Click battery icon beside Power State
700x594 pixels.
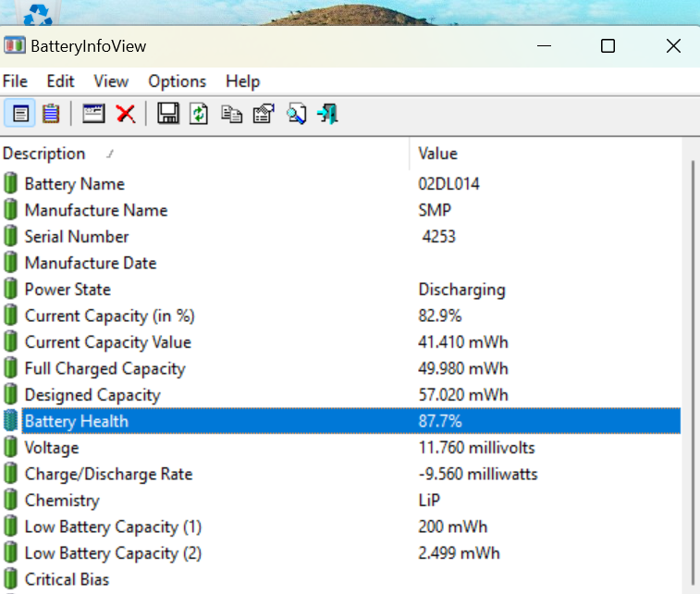pos(11,289)
